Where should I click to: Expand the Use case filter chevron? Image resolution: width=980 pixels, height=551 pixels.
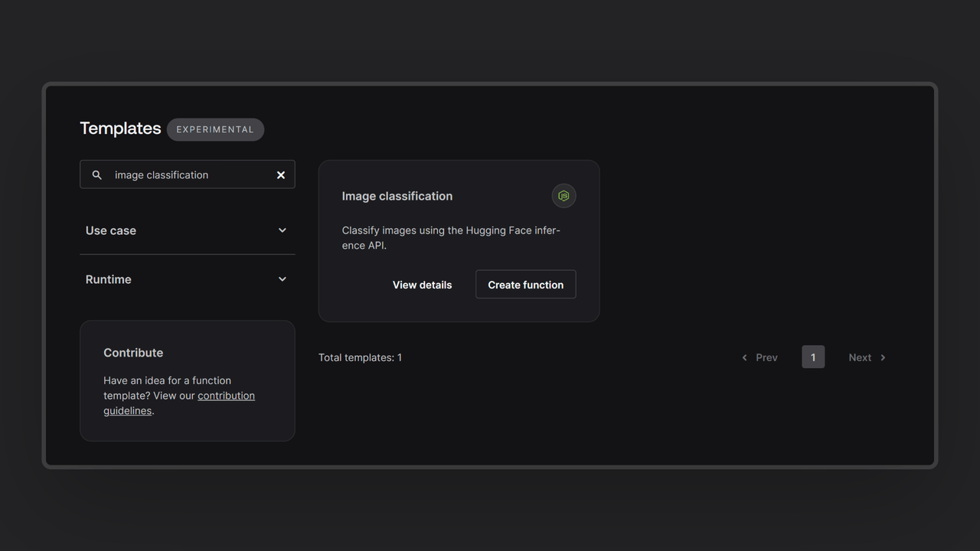click(282, 230)
